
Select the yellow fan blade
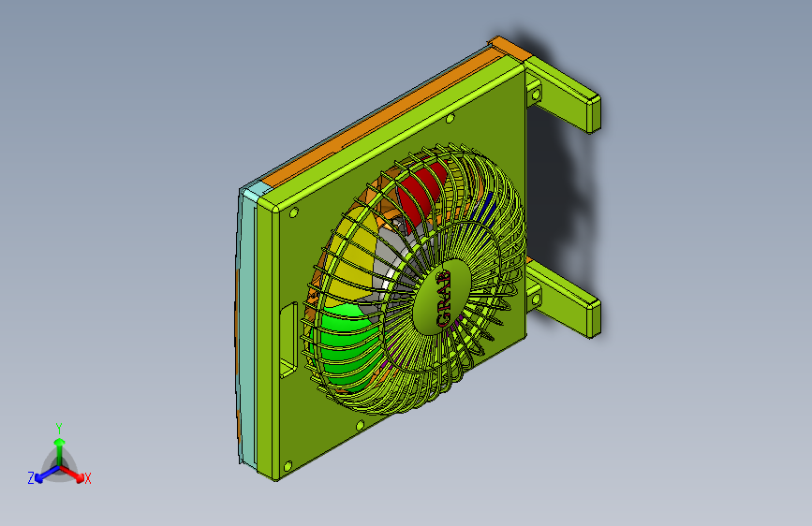[352, 256]
